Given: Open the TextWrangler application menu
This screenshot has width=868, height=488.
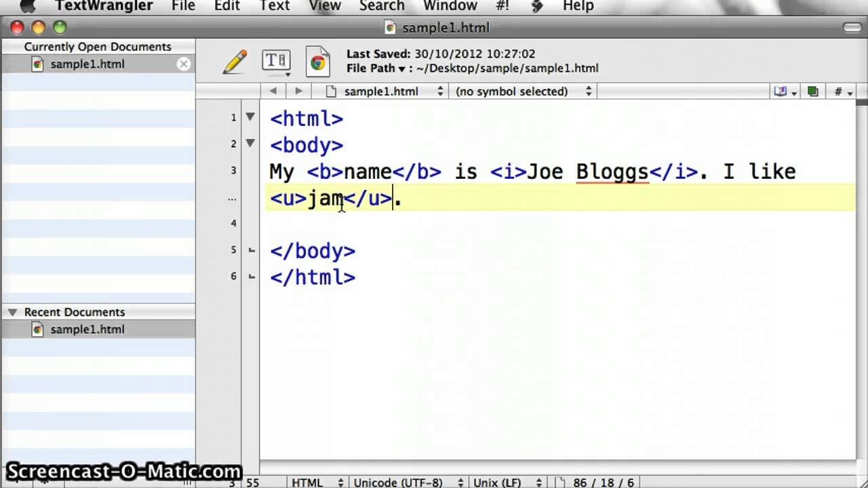Looking at the screenshot, I should coord(104,6).
